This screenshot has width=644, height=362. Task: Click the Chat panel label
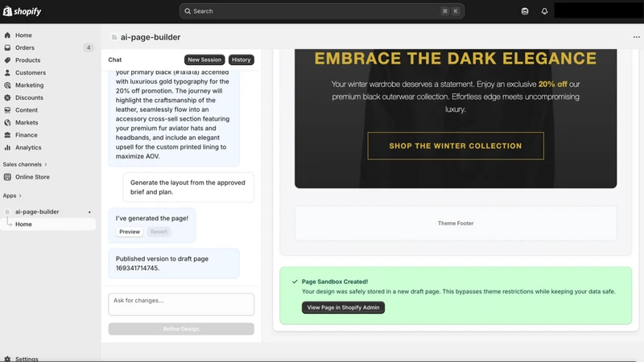click(x=115, y=60)
